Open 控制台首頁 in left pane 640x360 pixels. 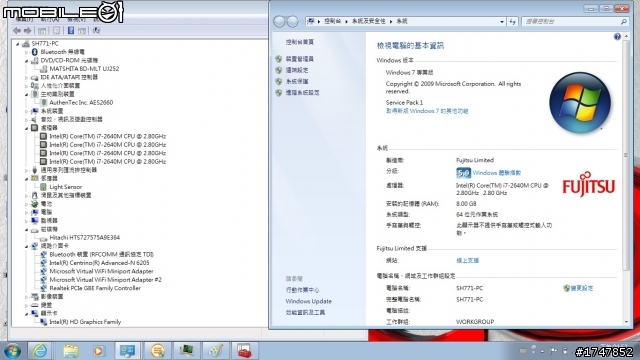[300, 42]
